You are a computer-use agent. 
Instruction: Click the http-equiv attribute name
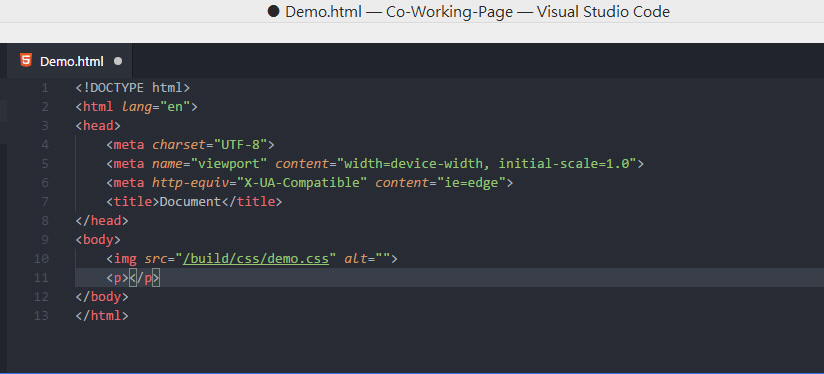(190, 183)
